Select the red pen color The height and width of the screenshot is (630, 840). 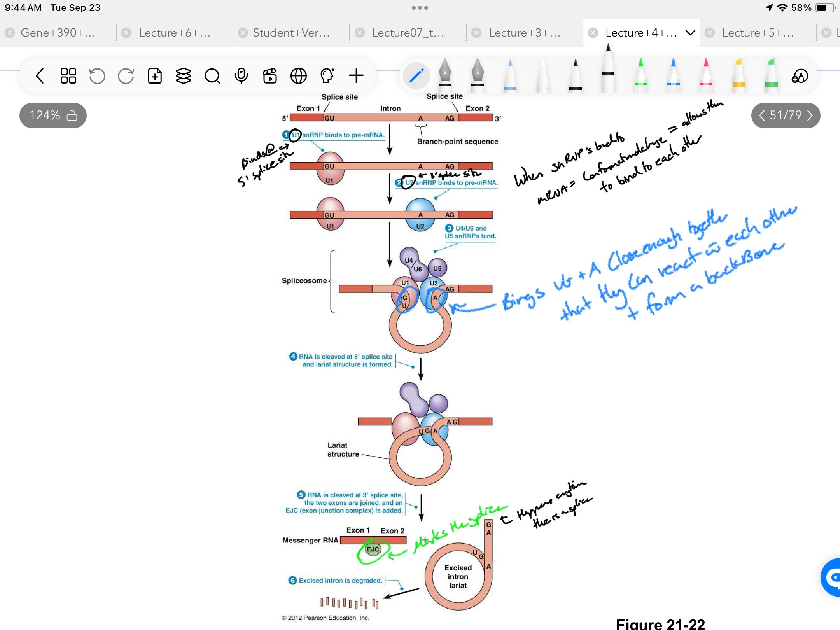[706, 76]
